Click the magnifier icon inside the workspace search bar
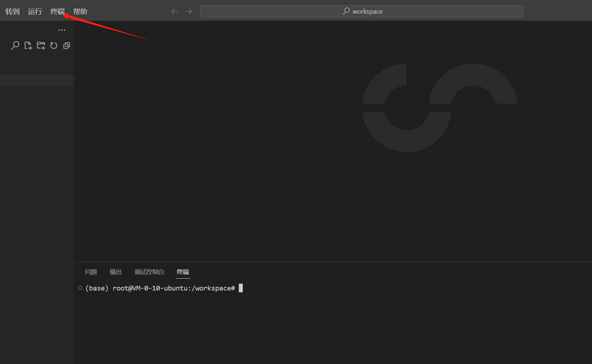 345,11
